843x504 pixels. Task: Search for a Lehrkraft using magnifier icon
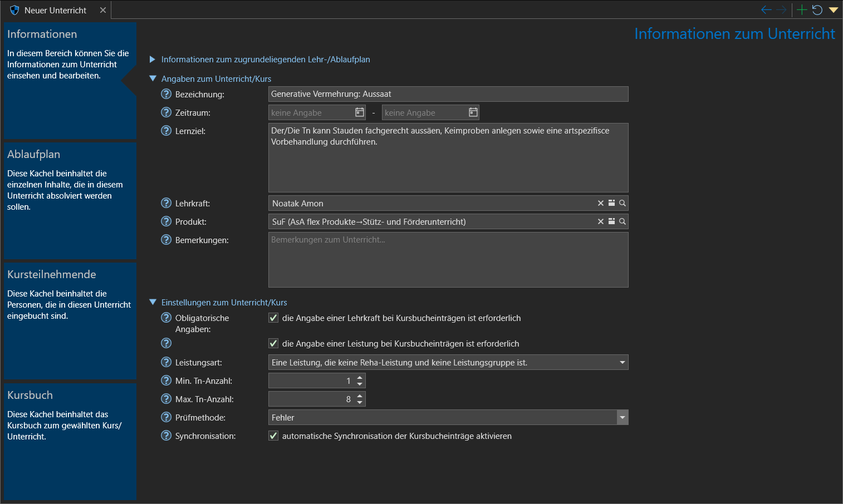[623, 203]
